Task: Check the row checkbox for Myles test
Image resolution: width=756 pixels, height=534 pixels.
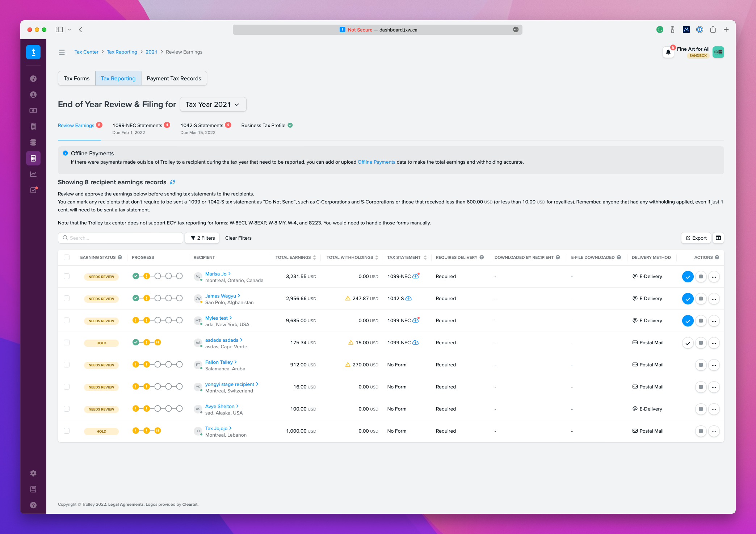Action: [67, 320]
